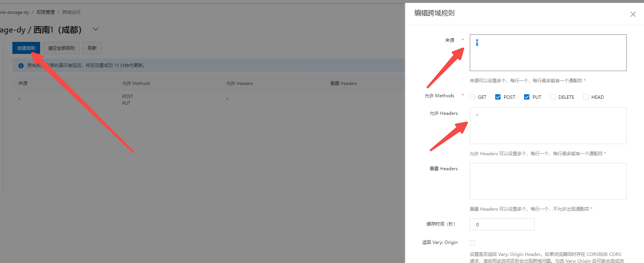This screenshot has height=263, width=644.
Task: Enable the DELETE method checkbox
Action: tap(553, 97)
